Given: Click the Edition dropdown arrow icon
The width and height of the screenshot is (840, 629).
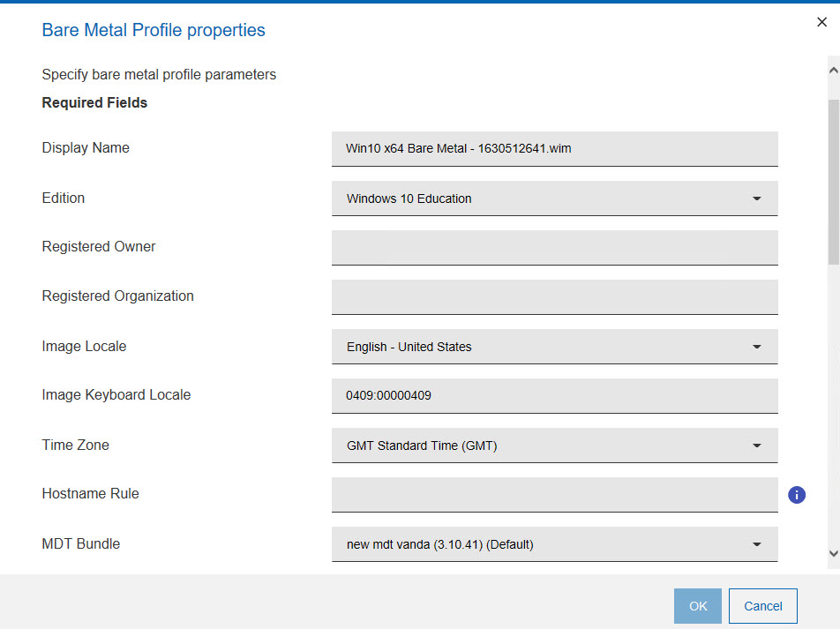Looking at the screenshot, I should pyautogui.click(x=756, y=198).
